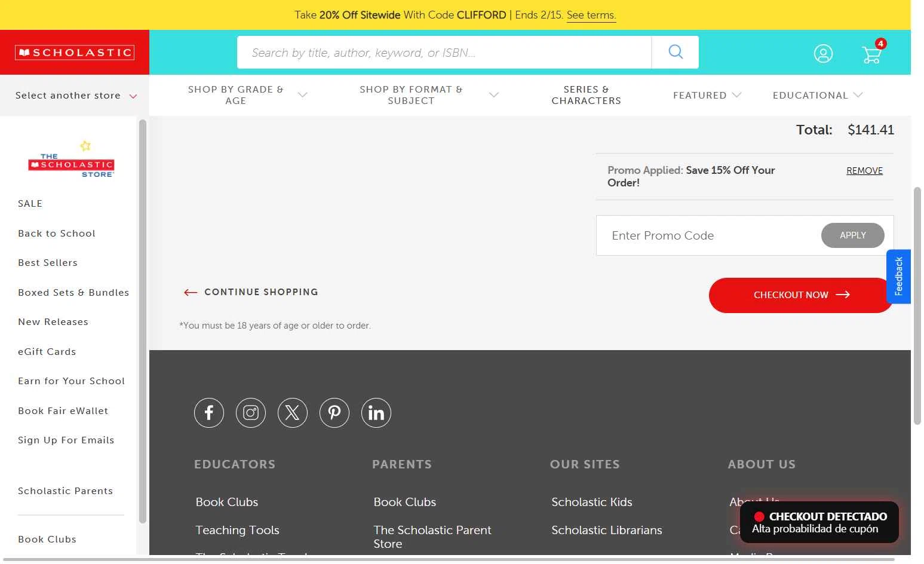Click The Scholastic Store logo in sidebar
This screenshot has width=924, height=564.
pyautogui.click(x=71, y=160)
